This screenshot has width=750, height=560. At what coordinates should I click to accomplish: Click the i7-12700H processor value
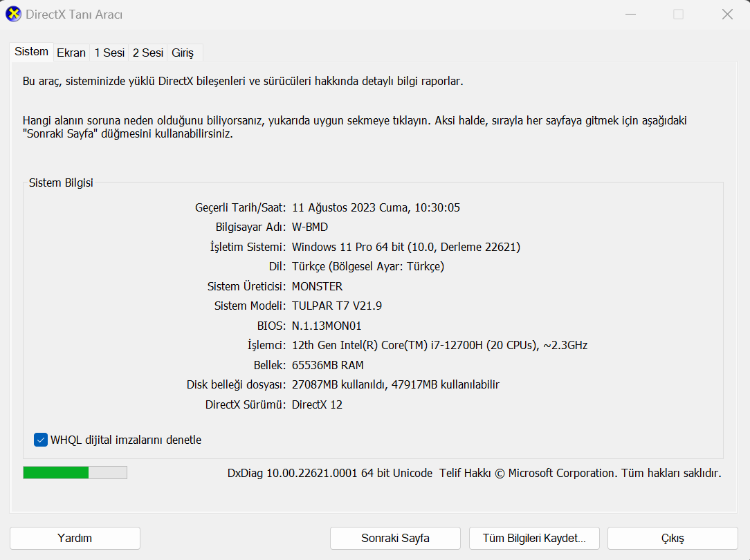[x=439, y=345]
